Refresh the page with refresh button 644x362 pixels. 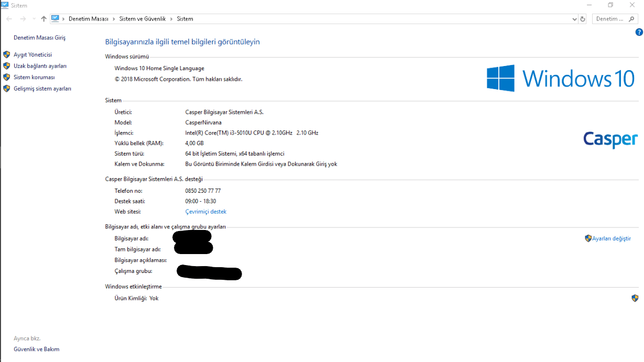[583, 19]
